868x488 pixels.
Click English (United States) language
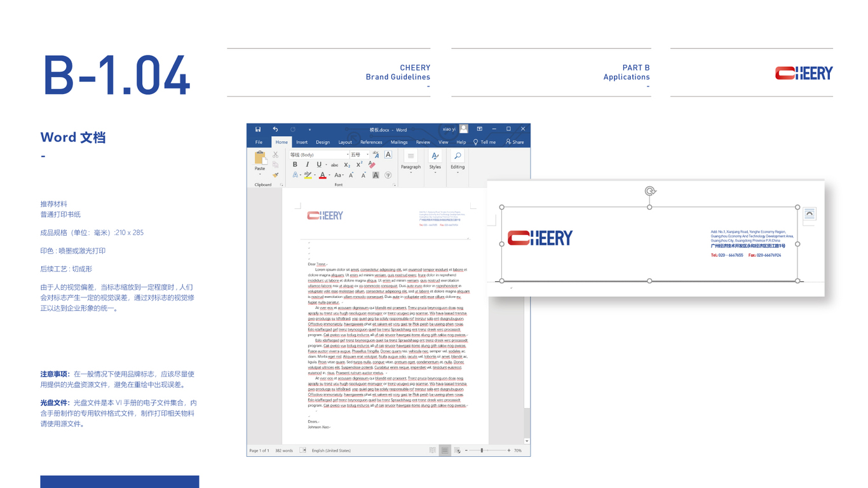pyautogui.click(x=331, y=451)
